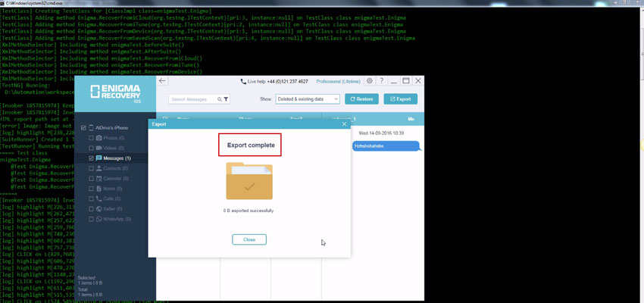Toggle the Notes (0) checkbox
644x303 pixels.
(x=91, y=189)
